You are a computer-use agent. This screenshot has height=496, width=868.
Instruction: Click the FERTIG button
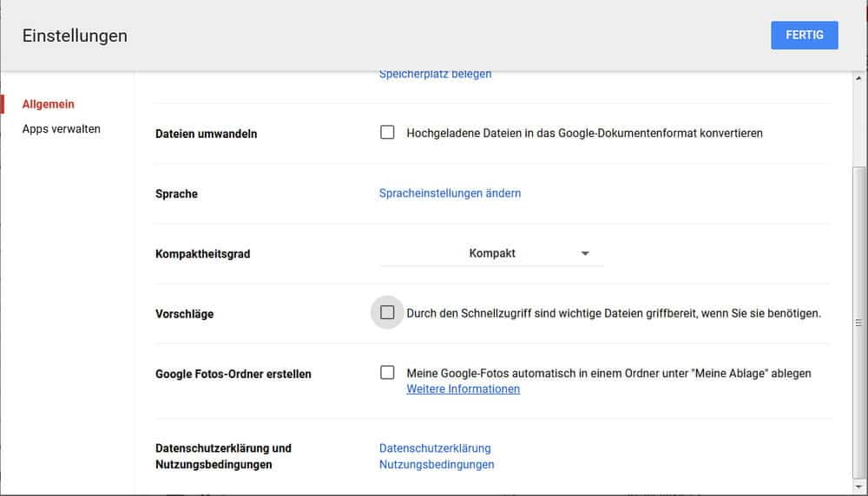804,36
